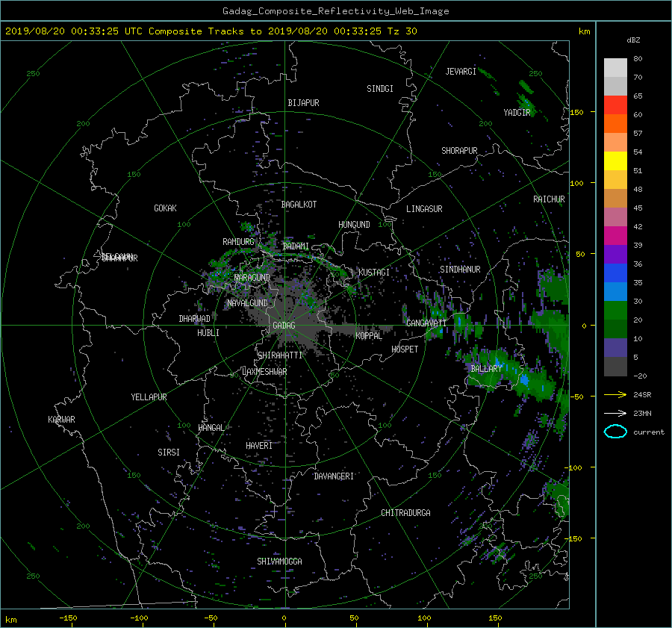The width and height of the screenshot is (672, 628).
Task: Click the BADAMI city label
Action: 296,246
